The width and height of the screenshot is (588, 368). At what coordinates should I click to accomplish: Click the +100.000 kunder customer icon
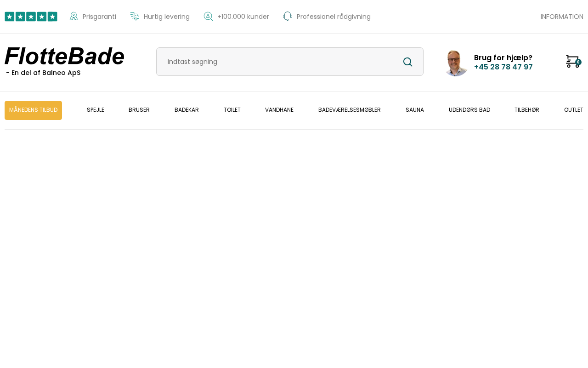[x=208, y=17]
